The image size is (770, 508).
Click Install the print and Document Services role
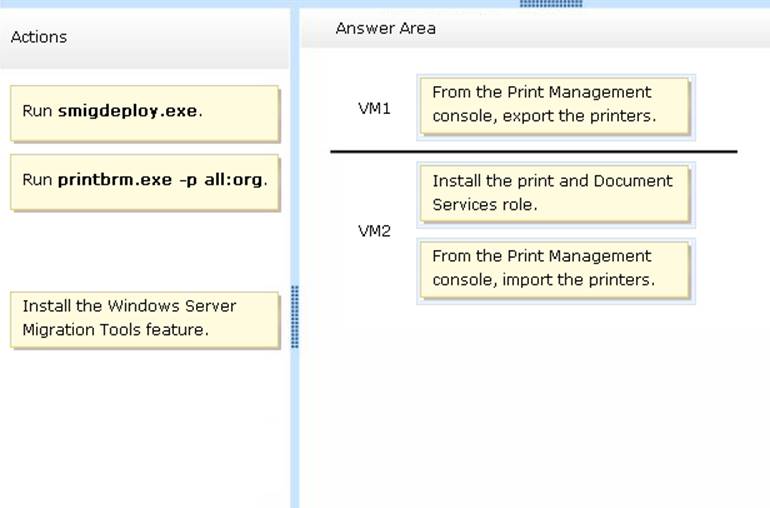pos(555,193)
